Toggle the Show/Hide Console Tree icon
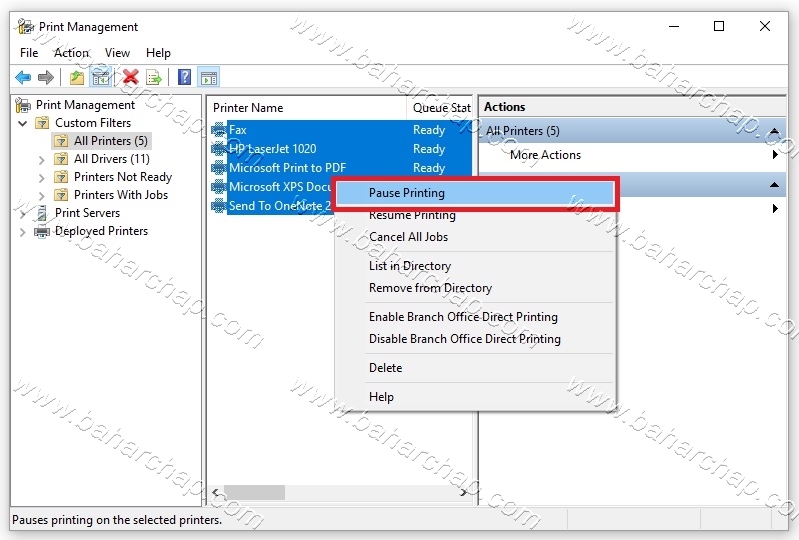Viewport: 799px width, 540px height. pos(100,77)
